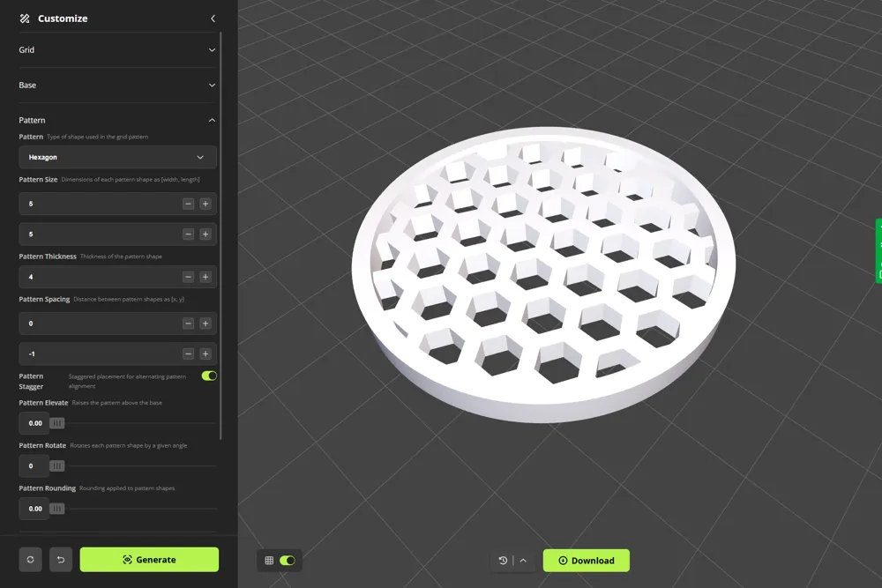Collapse the Pattern section

click(x=212, y=120)
